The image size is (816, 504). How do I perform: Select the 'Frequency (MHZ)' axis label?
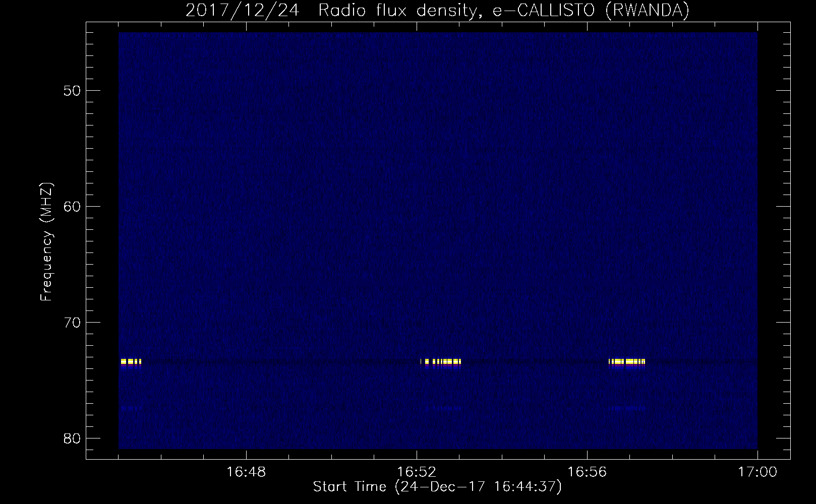(46, 242)
